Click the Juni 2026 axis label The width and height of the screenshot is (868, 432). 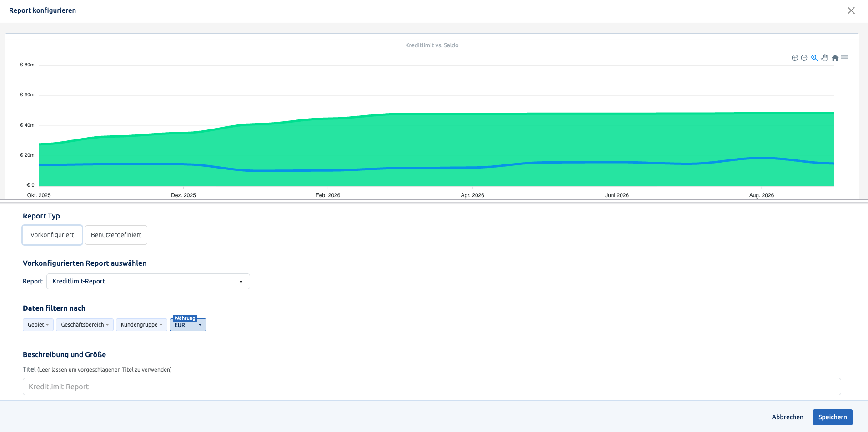(x=617, y=195)
